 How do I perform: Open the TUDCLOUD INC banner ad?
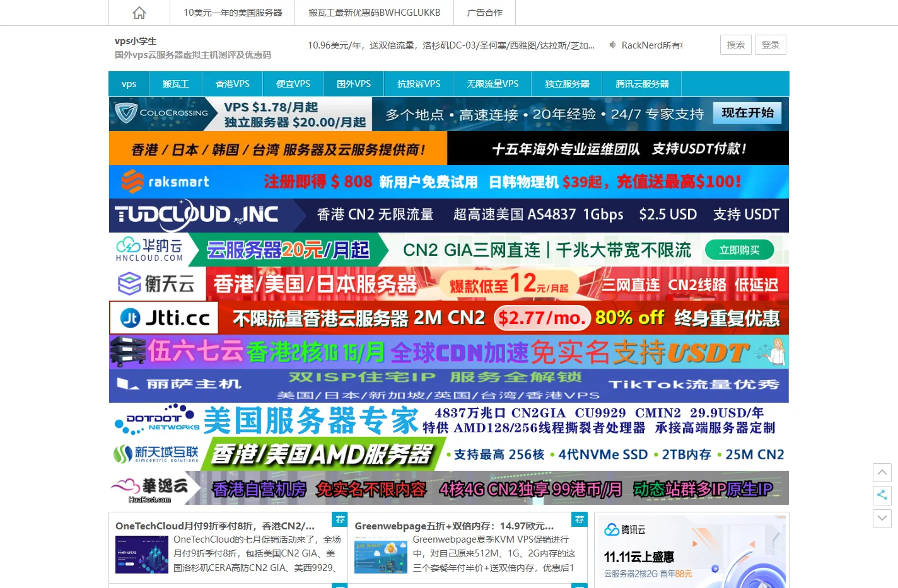coord(449,216)
